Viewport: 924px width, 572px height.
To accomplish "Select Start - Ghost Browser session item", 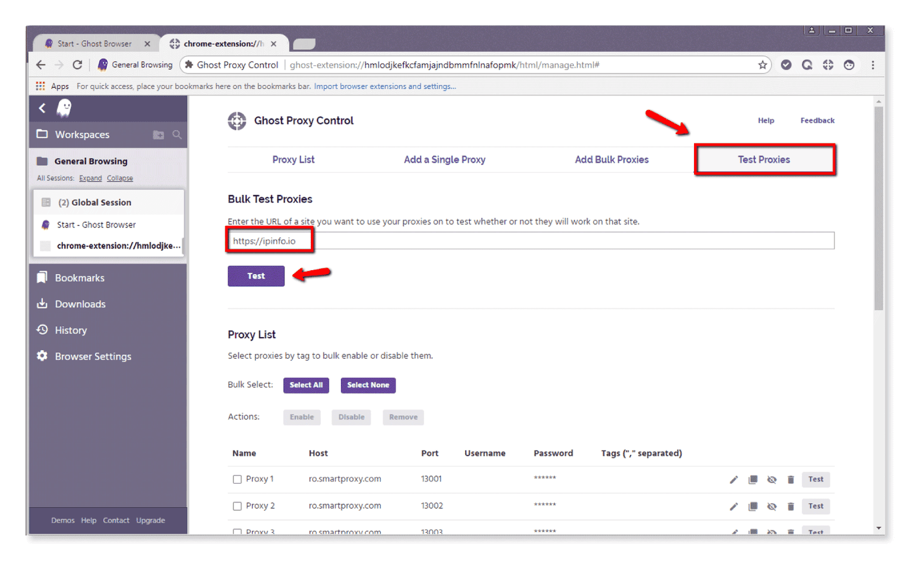I will (x=109, y=225).
